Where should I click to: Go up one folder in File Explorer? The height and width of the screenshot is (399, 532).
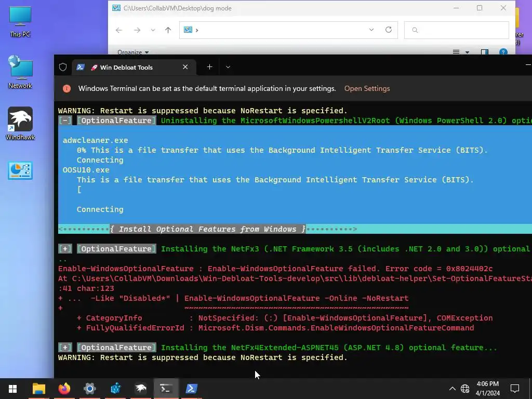[x=168, y=30]
